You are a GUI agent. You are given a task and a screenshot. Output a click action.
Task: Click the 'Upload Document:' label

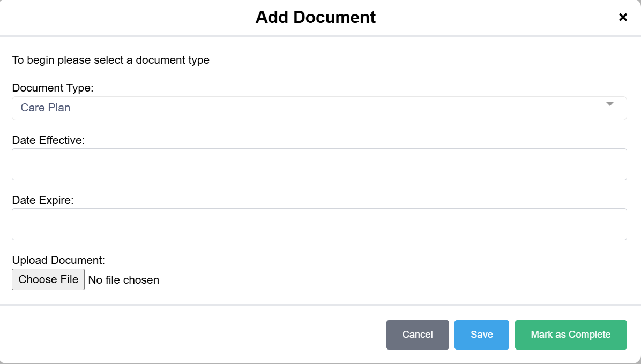58,260
